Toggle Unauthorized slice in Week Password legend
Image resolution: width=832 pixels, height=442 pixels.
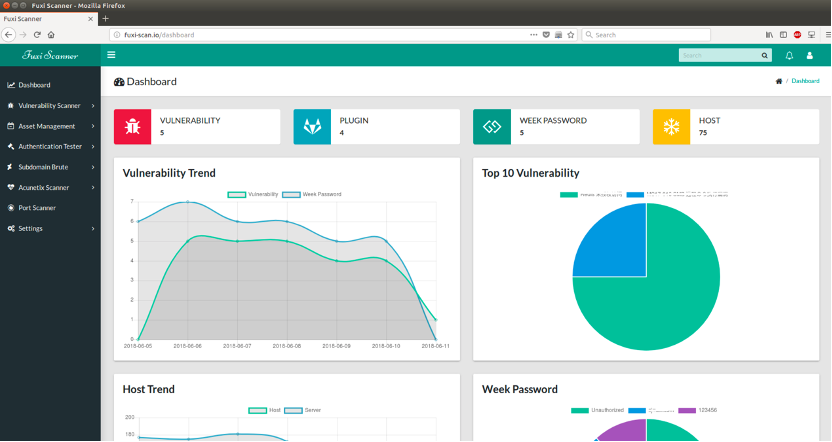pos(597,410)
